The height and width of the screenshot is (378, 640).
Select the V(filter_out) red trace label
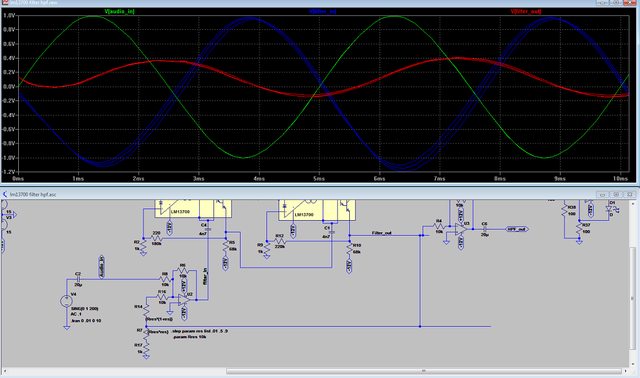[x=526, y=11]
